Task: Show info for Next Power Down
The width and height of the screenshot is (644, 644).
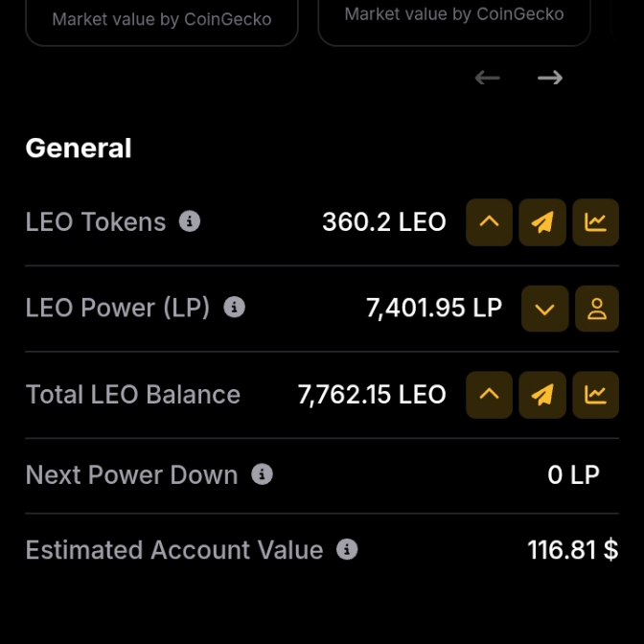Action: coord(262,474)
